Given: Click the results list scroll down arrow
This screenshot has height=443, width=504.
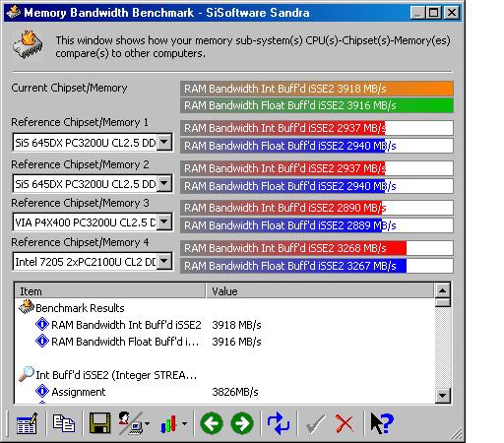Looking at the screenshot, I should tap(442, 396).
